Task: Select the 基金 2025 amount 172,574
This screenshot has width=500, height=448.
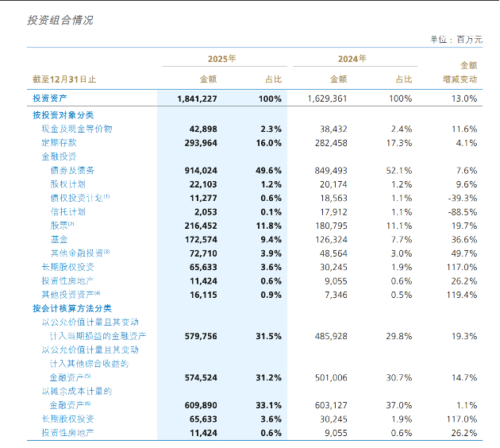Action: pos(201,240)
